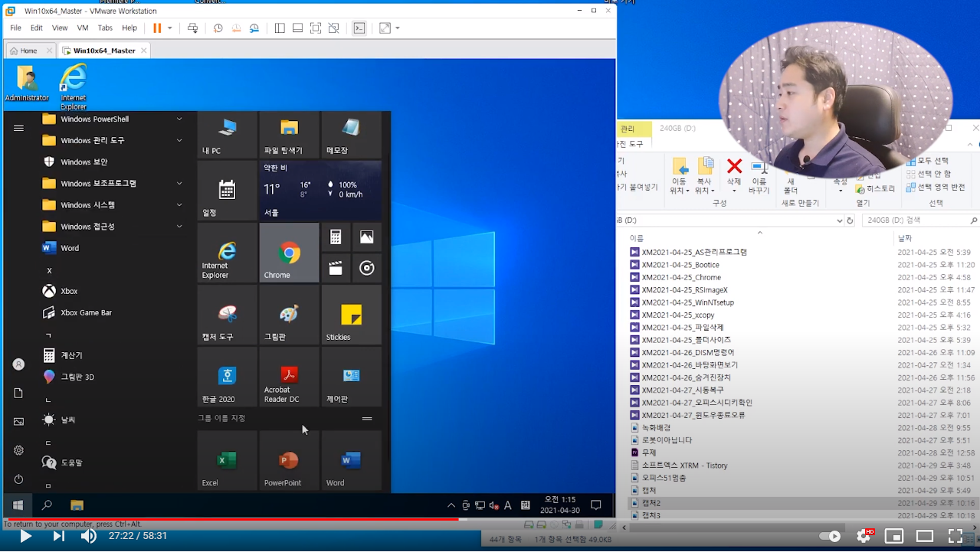Image resolution: width=980 pixels, height=552 pixels.
Task: Open the Internet Explorer Start tile
Action: pyautogui.click(x=227, y=253)
